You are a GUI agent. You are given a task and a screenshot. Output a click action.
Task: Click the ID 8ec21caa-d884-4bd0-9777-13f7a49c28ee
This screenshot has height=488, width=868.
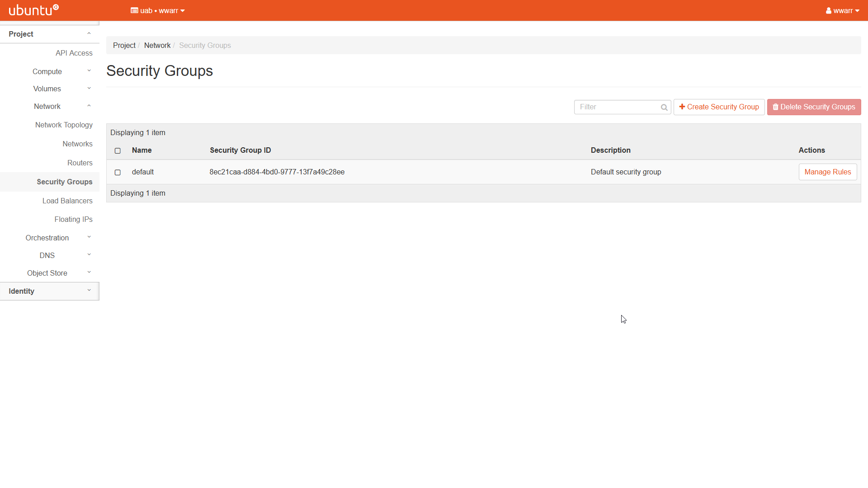click(x=277, y=172)
